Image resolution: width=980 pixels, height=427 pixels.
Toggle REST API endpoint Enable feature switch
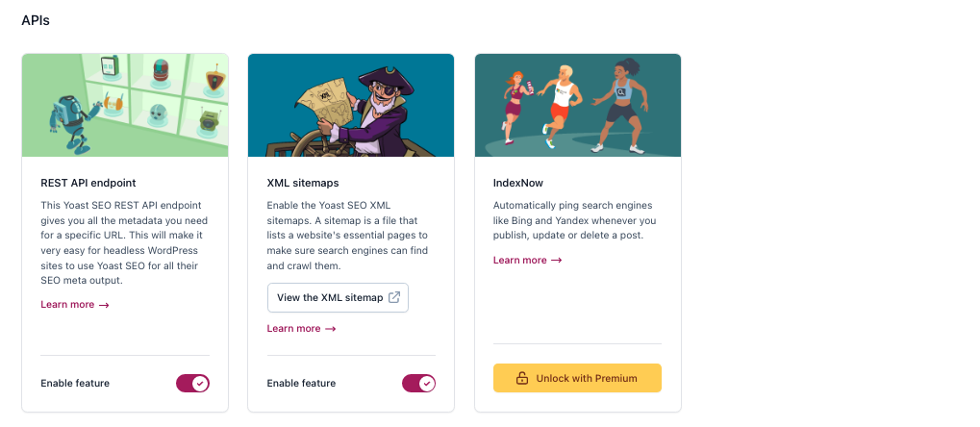click(x=192, y=383)
